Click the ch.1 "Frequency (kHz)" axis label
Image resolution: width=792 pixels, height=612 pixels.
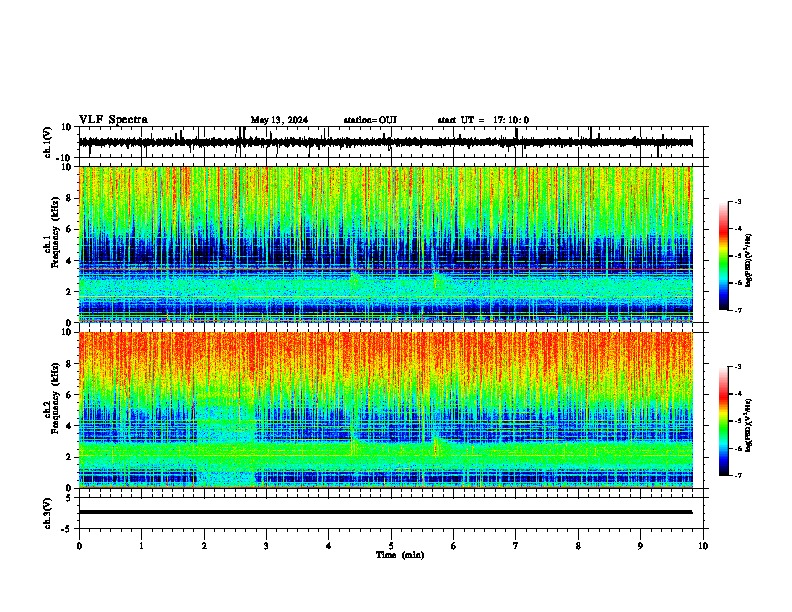pyautogui.click(x=55, y=233)
